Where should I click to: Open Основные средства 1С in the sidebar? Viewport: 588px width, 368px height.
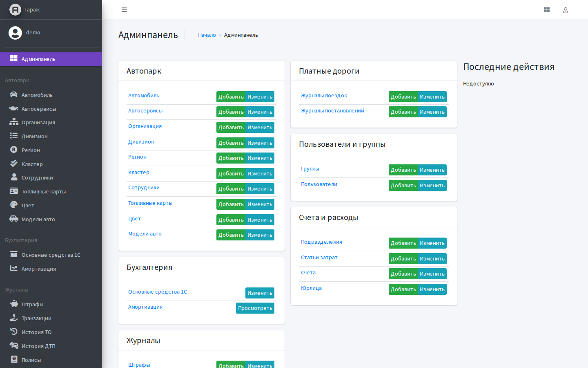coord(51,255)
